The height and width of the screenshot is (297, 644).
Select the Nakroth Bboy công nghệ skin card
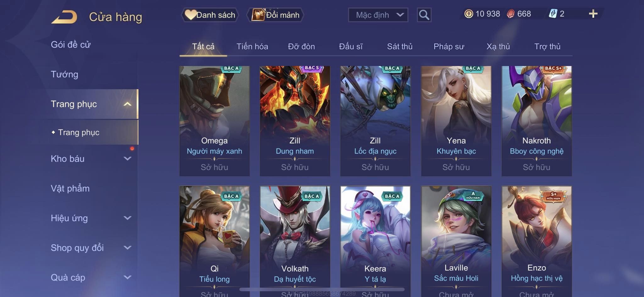click(536, 121)
